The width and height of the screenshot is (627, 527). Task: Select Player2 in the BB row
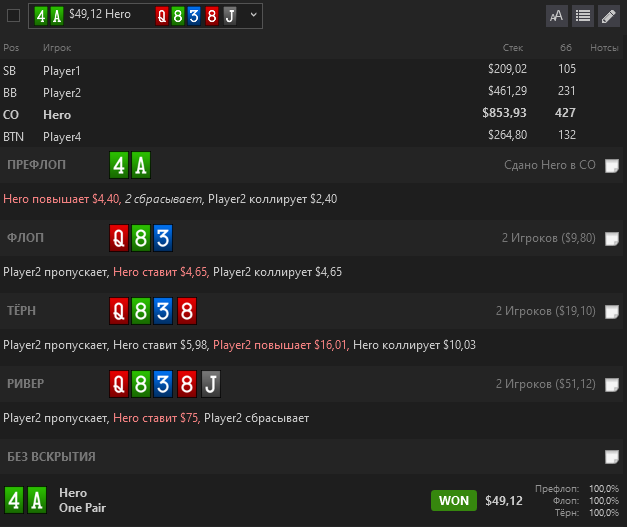pyautogui.click(x=62, y=93)
